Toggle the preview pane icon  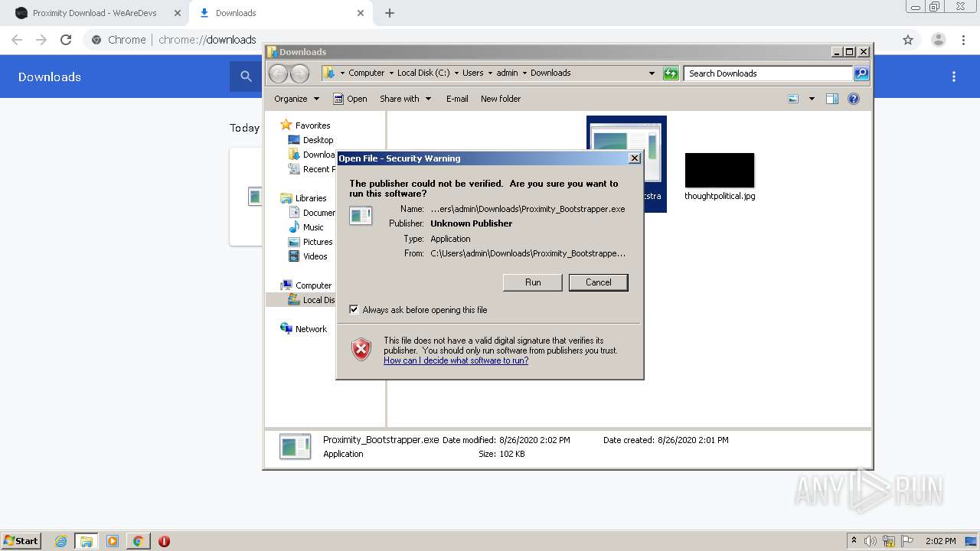pyautogui.click(x=832, y=99)
